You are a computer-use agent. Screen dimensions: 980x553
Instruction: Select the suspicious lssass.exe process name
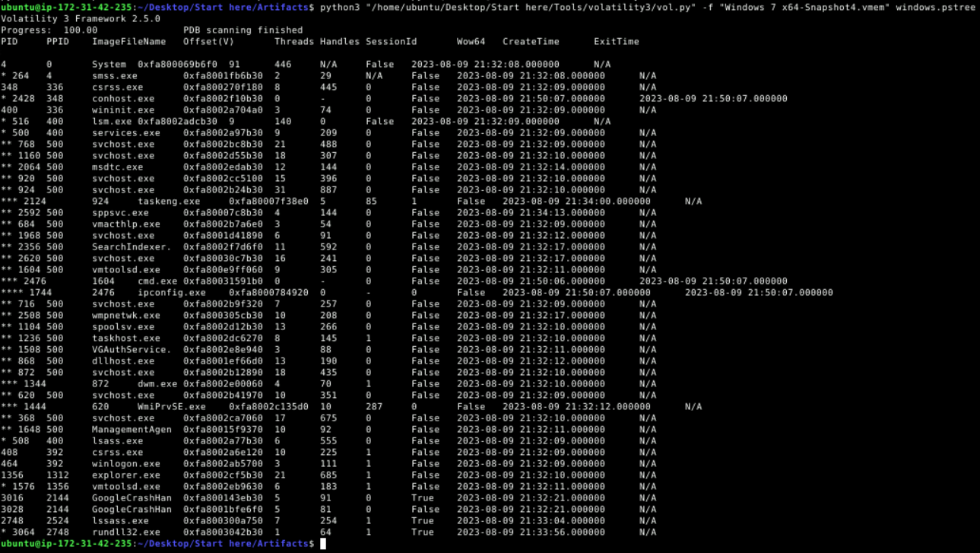120,520
